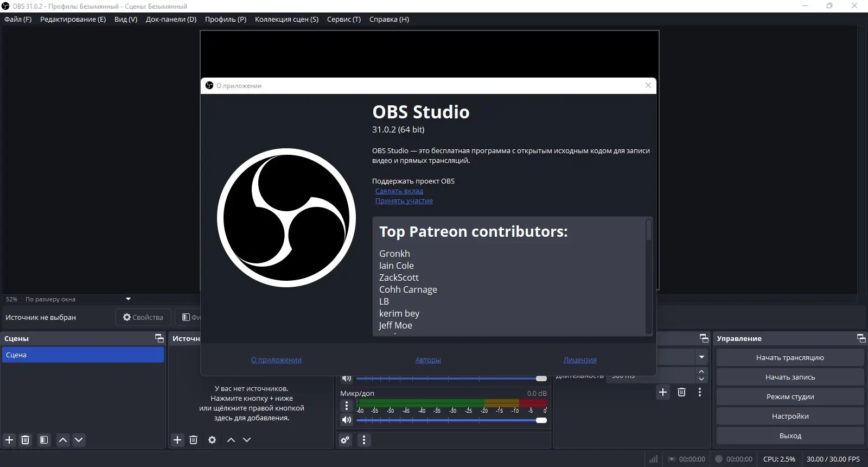The image size is (868, 467).
Task: Close the О приложении dialog
Action: click(x=648, y=85)
